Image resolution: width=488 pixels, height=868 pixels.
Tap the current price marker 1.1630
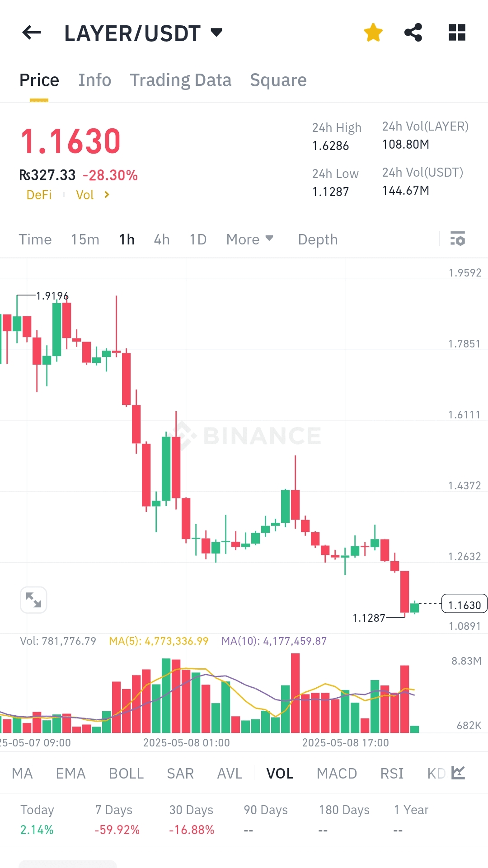pyautogui.click(x=464, y=605)
